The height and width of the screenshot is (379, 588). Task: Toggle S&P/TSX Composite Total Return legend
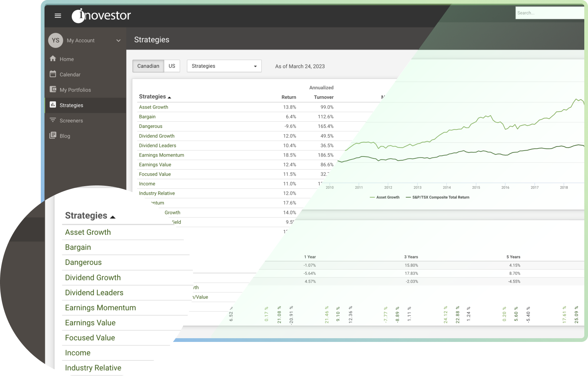click(438, 197)
